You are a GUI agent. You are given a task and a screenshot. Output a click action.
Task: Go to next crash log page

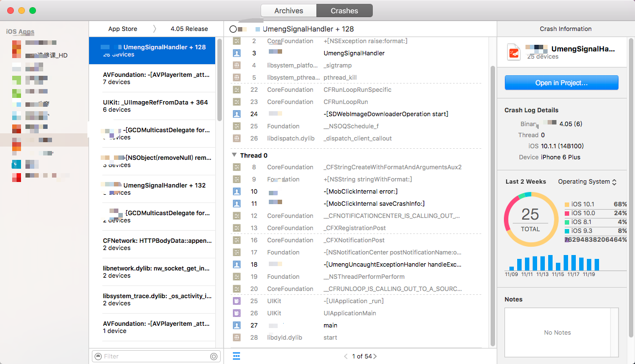point(375,356)
